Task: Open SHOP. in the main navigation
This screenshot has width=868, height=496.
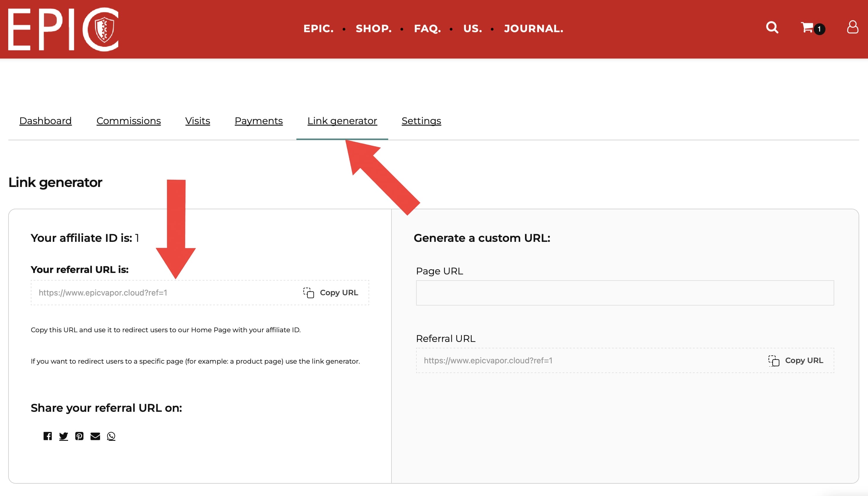Action: 374,29
